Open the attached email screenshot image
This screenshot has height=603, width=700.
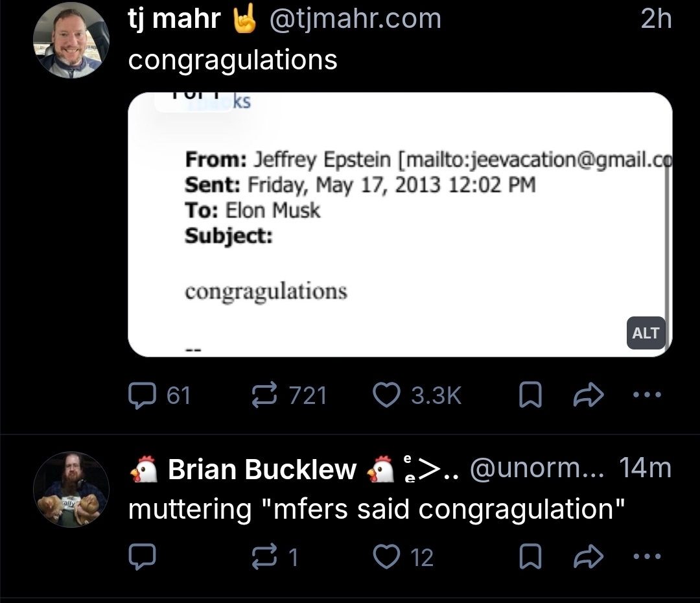coord(399,224)
